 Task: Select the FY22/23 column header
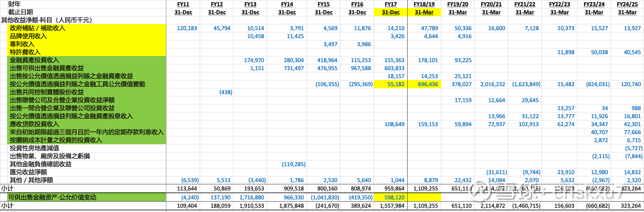[x=560, y=4]
